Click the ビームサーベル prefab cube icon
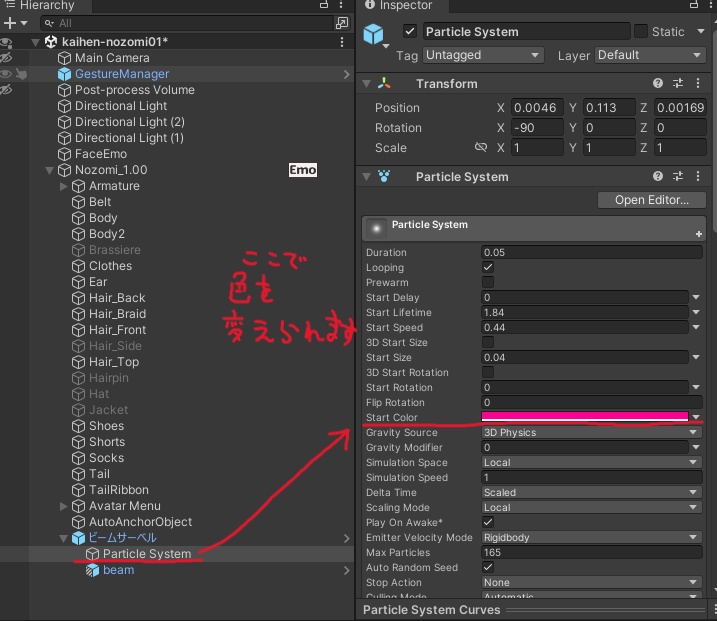Viewport: 717px width, 621px height. (79, 538)
